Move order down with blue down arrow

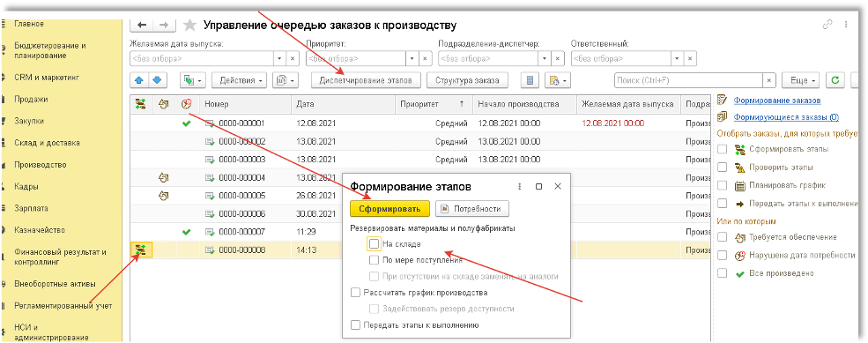pyautogui.click(x=157, y=80)
